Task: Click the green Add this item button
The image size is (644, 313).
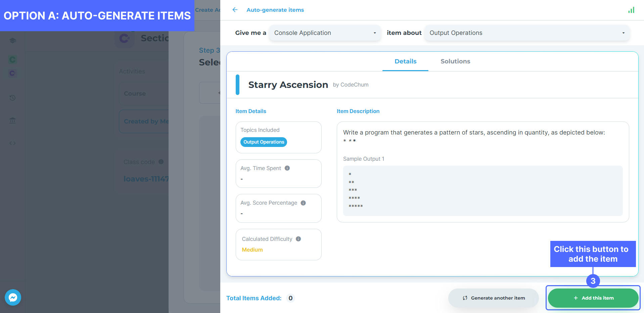Action: click(593, 298)
